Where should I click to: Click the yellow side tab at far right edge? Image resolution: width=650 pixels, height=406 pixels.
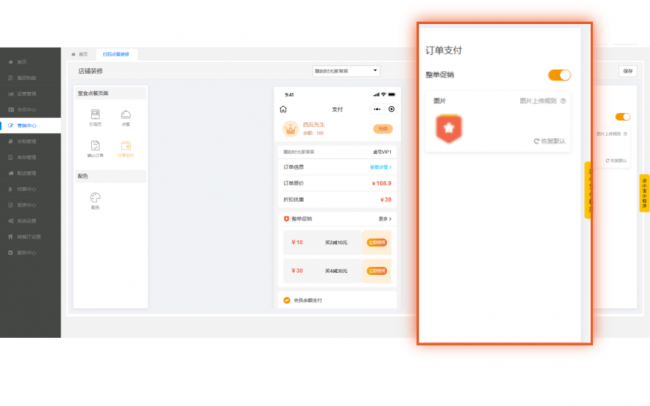click(x=644, y=193)
